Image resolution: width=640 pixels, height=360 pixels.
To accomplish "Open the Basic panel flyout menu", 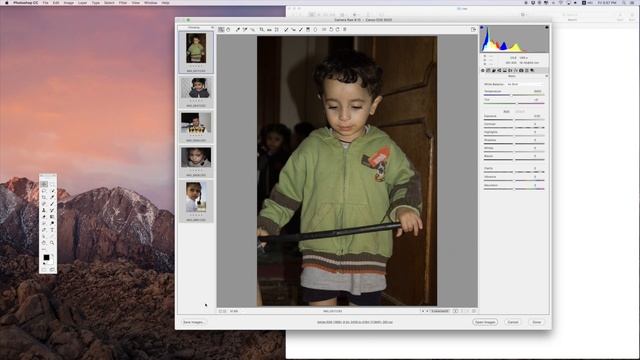I will tap(547, 76).
